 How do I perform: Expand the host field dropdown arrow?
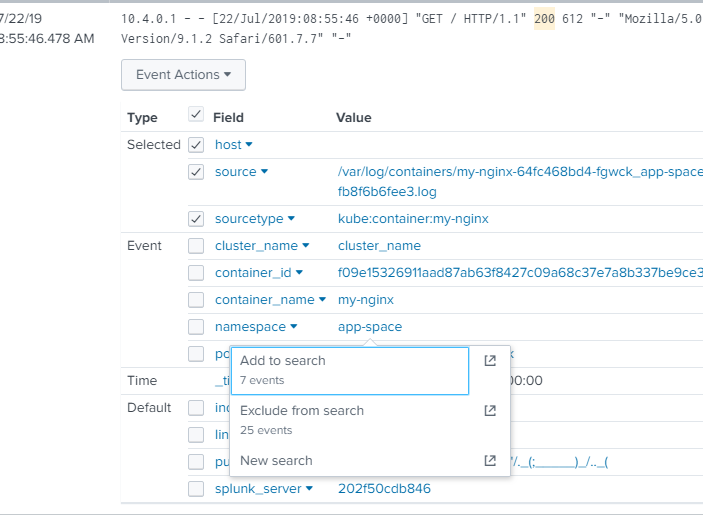click(x=249, y=145)
